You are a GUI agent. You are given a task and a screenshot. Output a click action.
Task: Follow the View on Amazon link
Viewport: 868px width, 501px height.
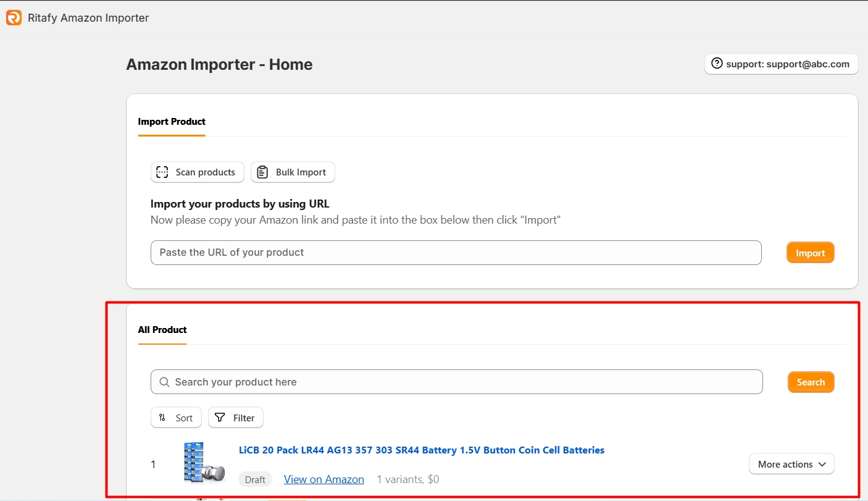point(323,479)
